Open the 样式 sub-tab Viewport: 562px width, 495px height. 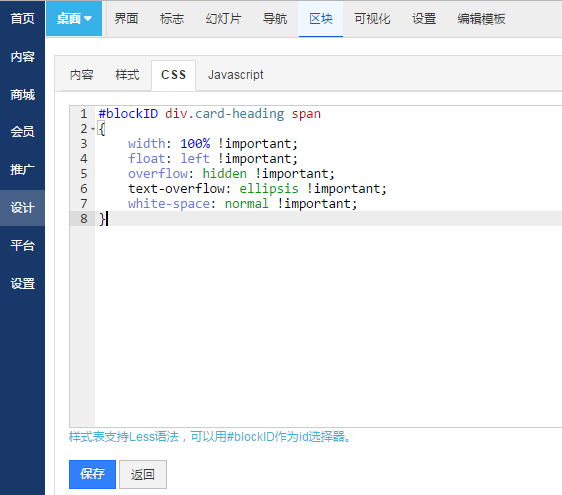pyautogui.click(x=127, y=75)
